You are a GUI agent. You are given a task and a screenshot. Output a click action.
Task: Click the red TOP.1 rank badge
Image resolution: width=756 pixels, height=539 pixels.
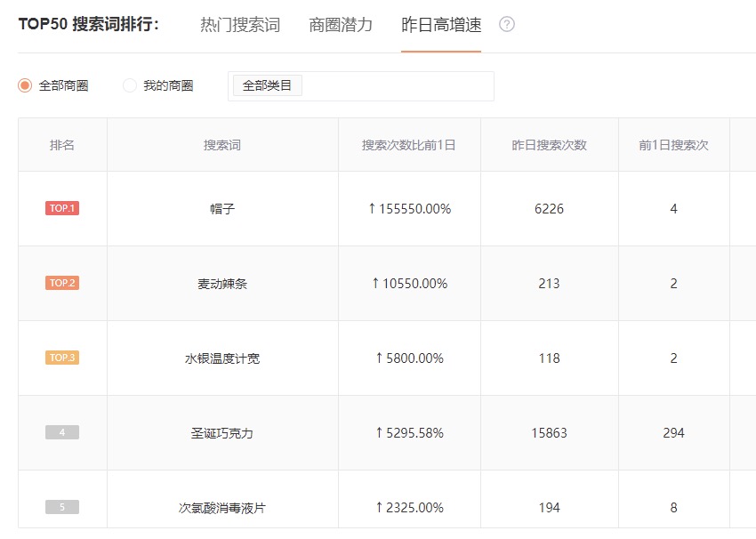62,208
